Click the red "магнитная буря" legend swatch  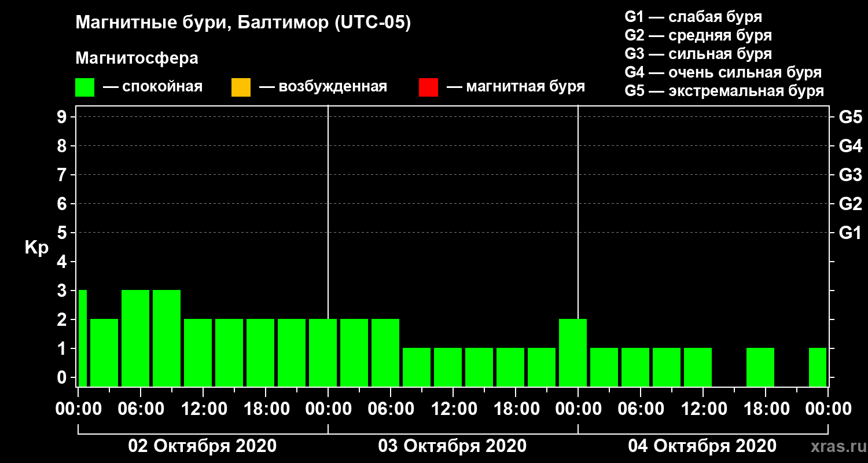(x=428, y=87)
